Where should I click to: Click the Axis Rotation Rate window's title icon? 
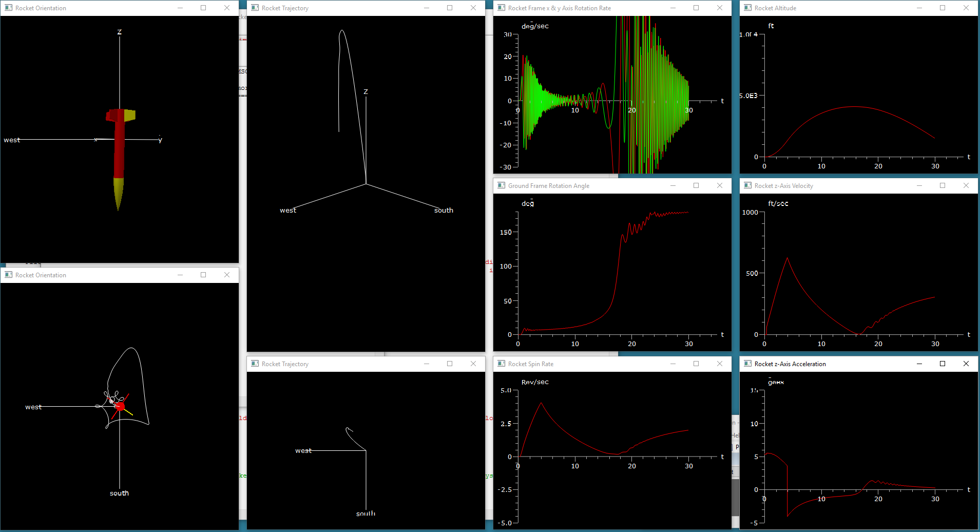coord(502,8)
